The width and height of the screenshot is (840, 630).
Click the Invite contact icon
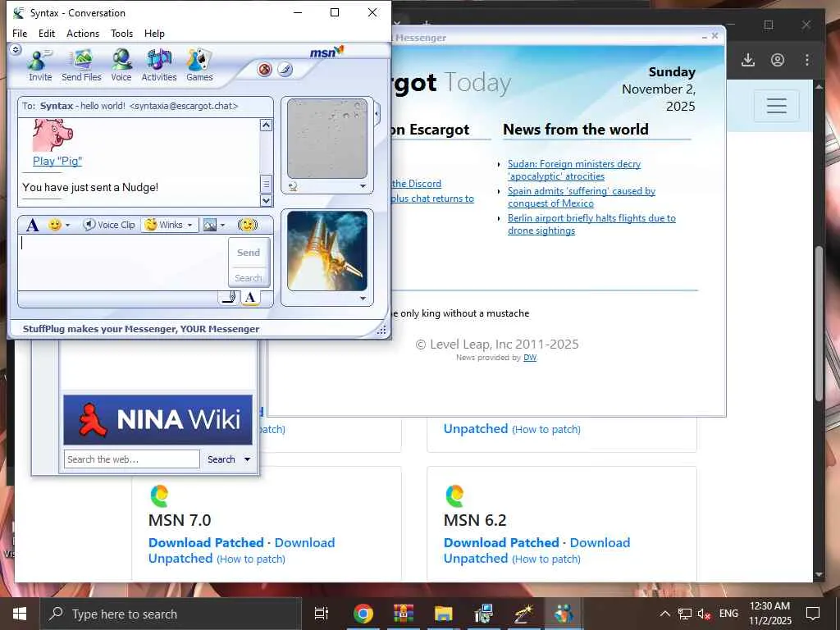click(40, 66)
